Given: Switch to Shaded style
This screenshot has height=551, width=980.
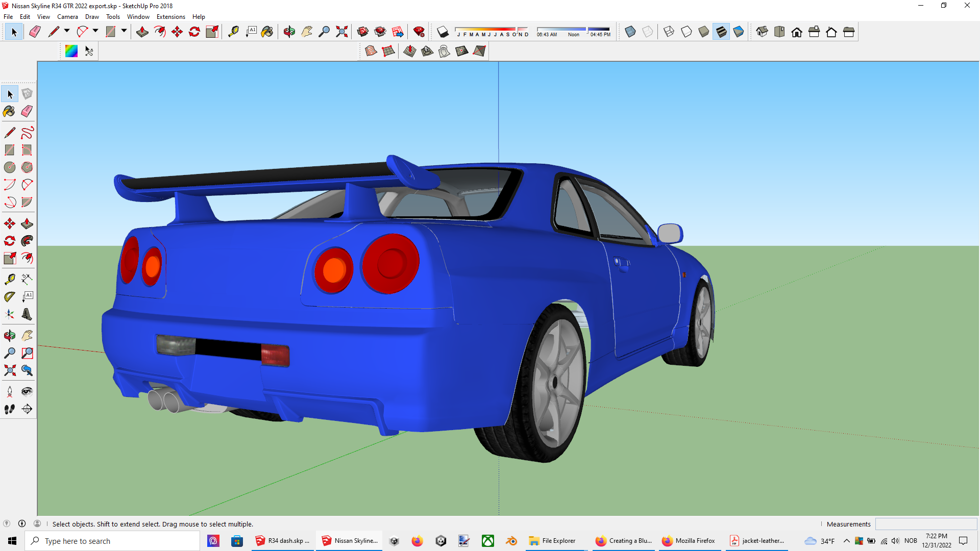Looking at the screenshot, I should coord(704,32).
